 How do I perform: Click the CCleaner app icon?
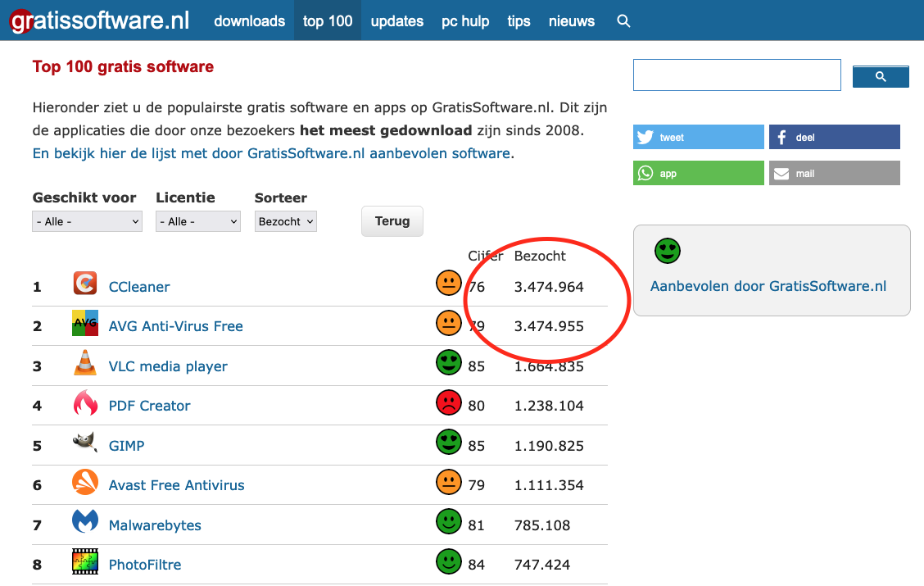click(x=85, y=284)
